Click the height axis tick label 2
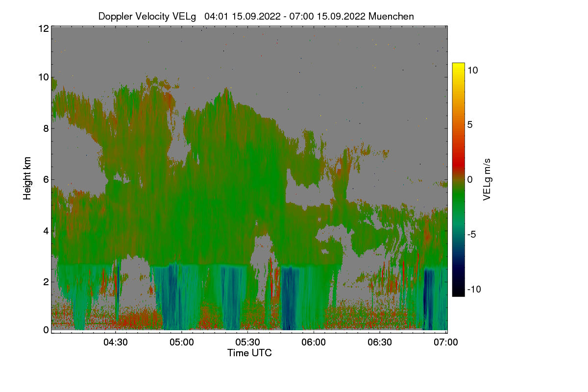This screenshot has height=392, width=588. [46, 281]
